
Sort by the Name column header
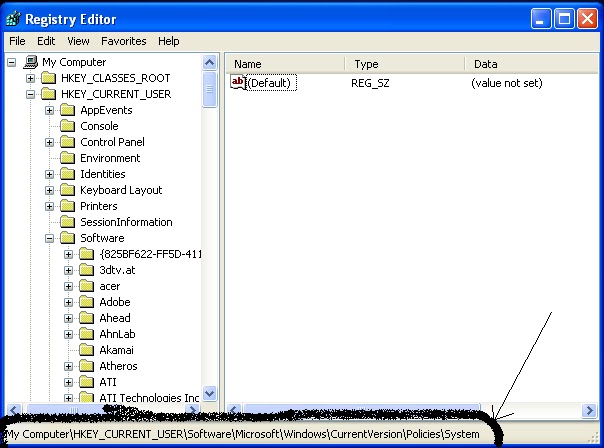pyautogui.click(x=285, y=64)
